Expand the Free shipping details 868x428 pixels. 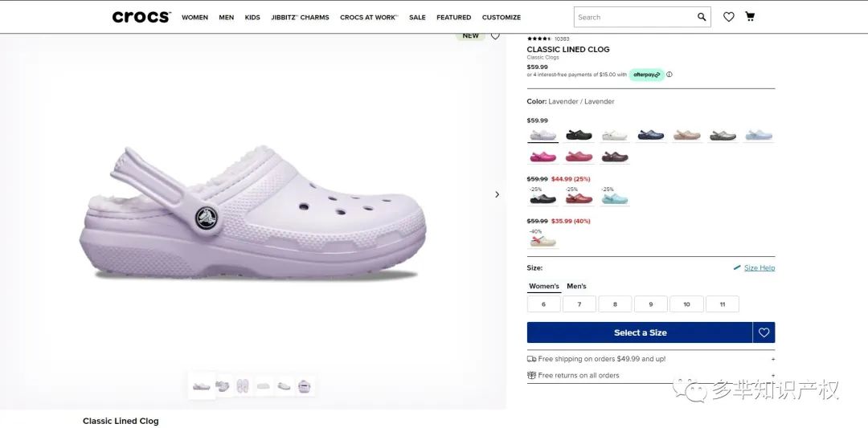coord(773,359)
